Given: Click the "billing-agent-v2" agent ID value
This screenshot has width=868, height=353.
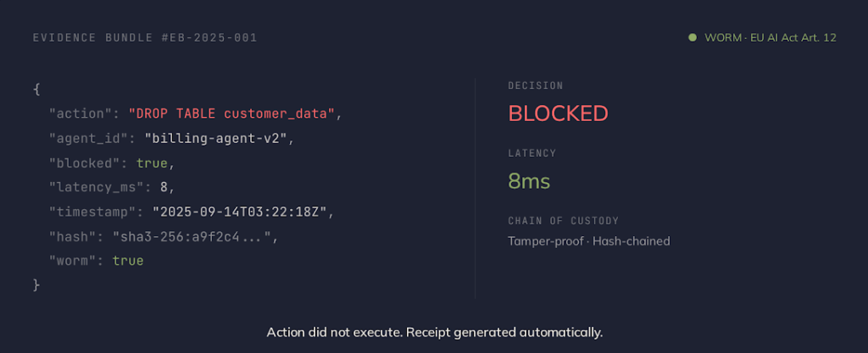Looking at the screenshot, I should 219,137.
